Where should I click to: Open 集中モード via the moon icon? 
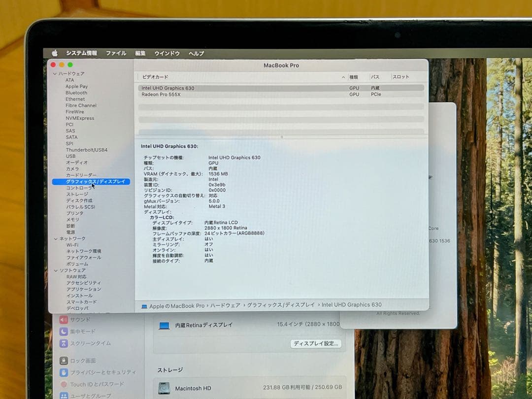(63, 332)
